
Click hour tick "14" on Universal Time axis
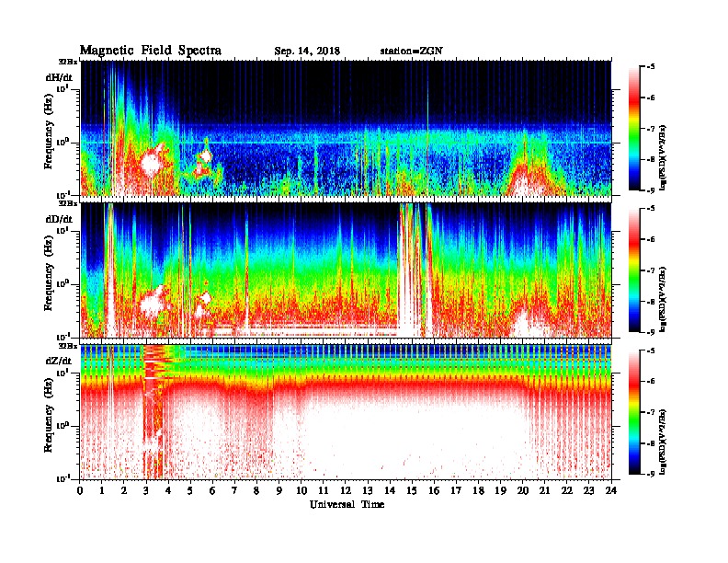point(390,490)
